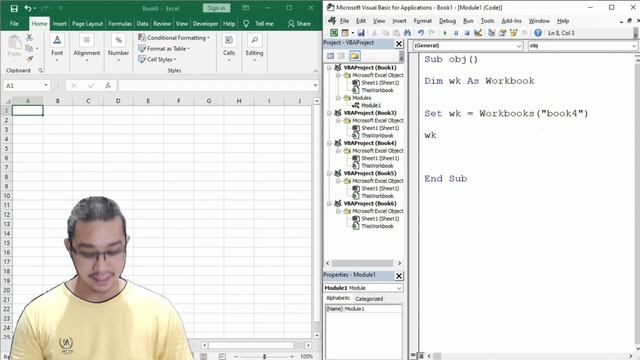Save the VBA project with the floppy disk icon
Image resolution: width=640 pixels, height=360 pixels.
pos(361,33)
